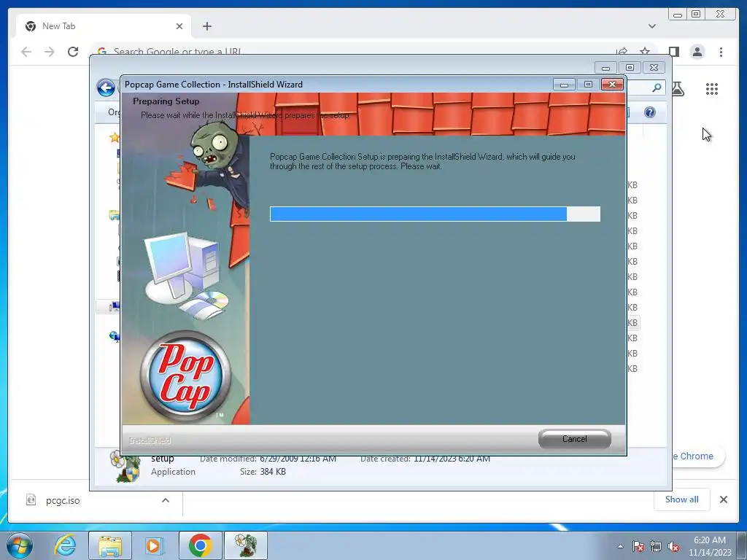Viewport: 747px width, 560px height.
Task: Open a new Chrome tab
Action: (206, 26)
